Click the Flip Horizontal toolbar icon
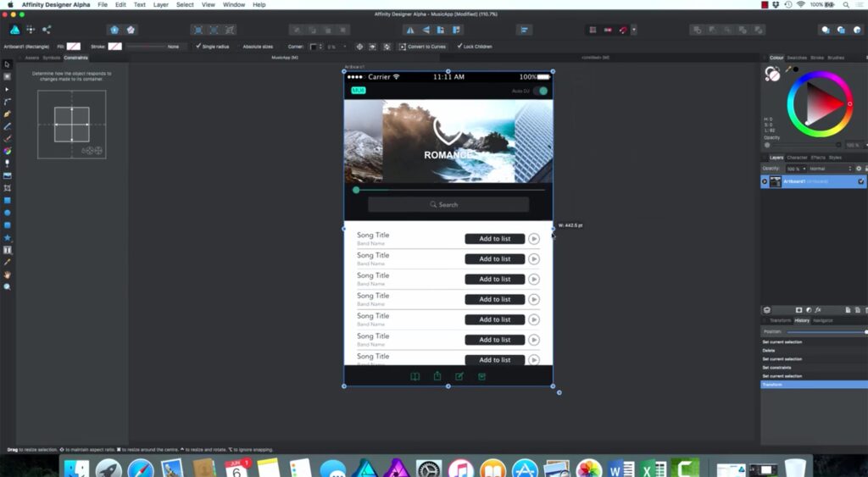Viewport: 868px width, 477px height. point(410,30)
